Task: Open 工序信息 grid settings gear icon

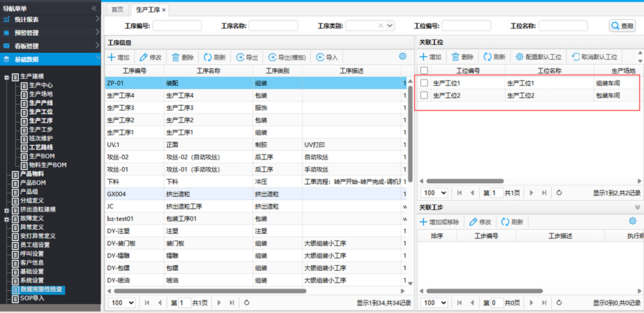Action: click(403, 56)
